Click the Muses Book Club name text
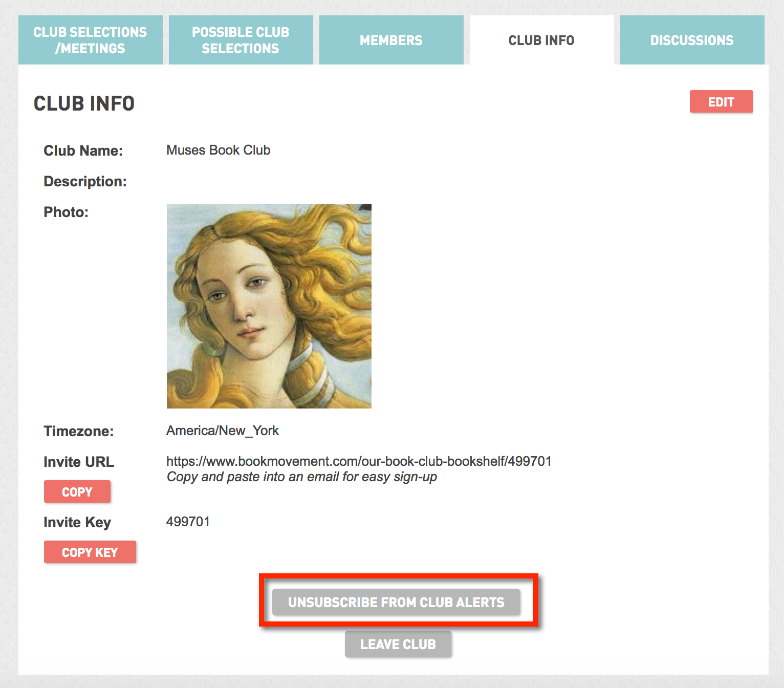784x688 pixels. tap(219, 150)
